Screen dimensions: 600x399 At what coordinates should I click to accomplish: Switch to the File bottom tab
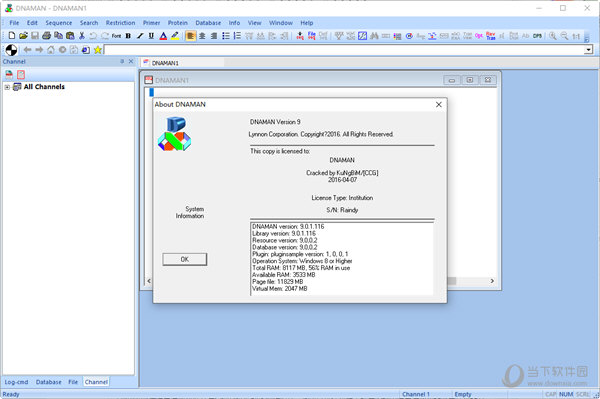(x=73, y=382)
